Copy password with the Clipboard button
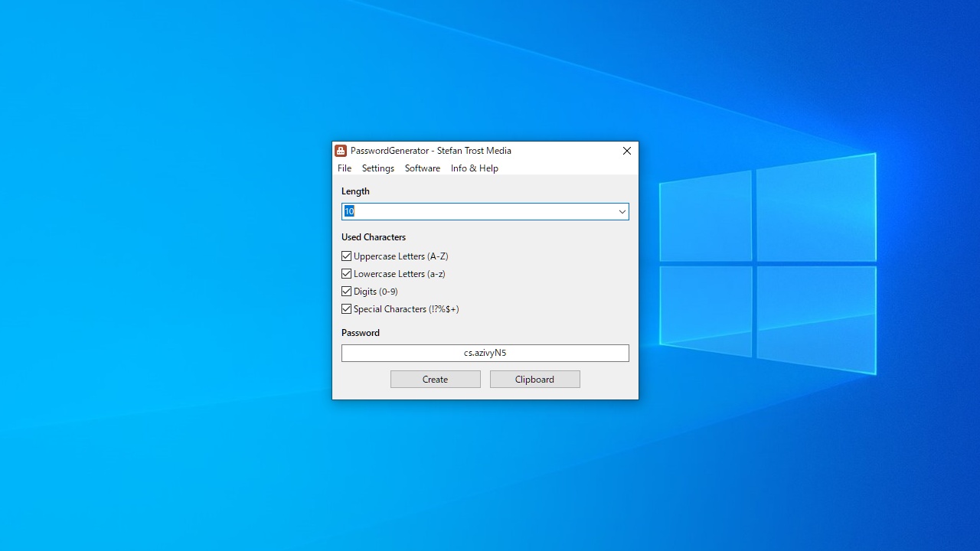Screen dimensions: 980x551 [535, 380]
